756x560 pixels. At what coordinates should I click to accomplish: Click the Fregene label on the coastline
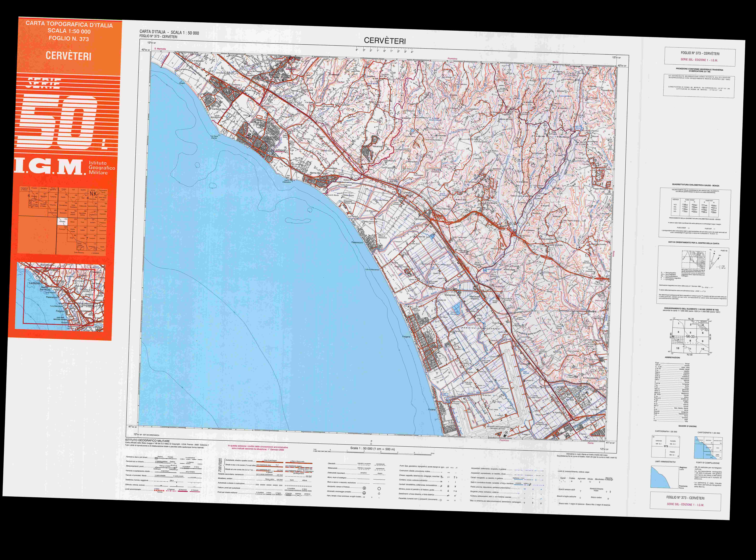(x=406, y=337)
